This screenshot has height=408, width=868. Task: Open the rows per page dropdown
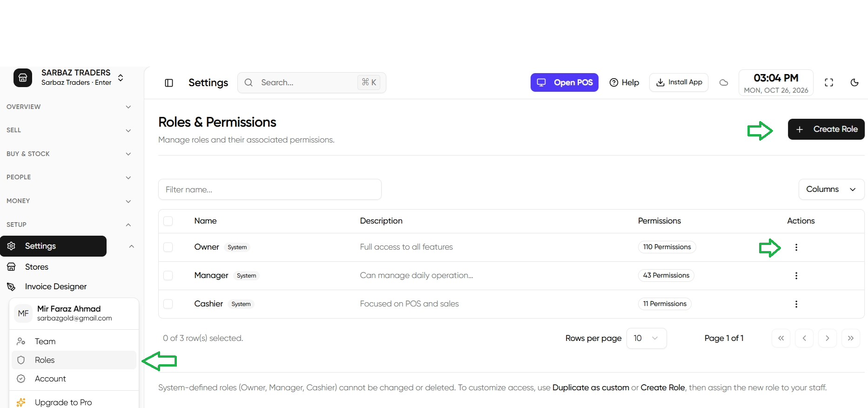tap(646, 338)
